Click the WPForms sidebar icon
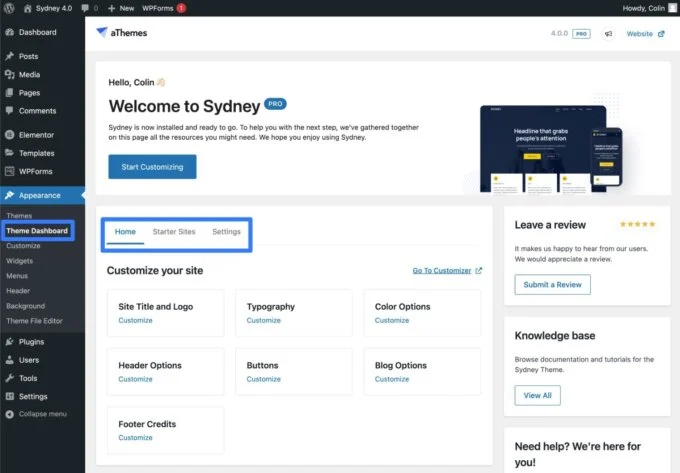The image size is (680, 473). point(10,171)
